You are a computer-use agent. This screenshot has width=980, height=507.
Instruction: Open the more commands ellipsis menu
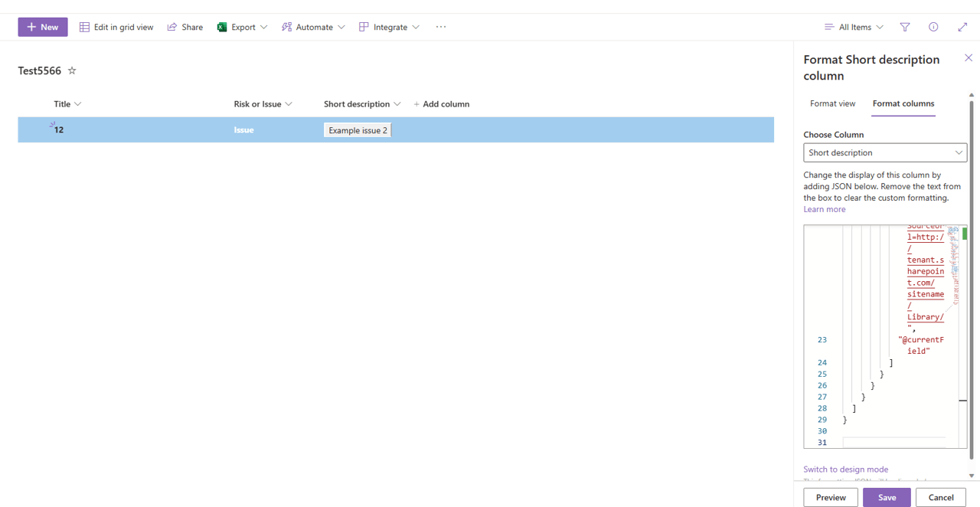click(x=441, y=27)
